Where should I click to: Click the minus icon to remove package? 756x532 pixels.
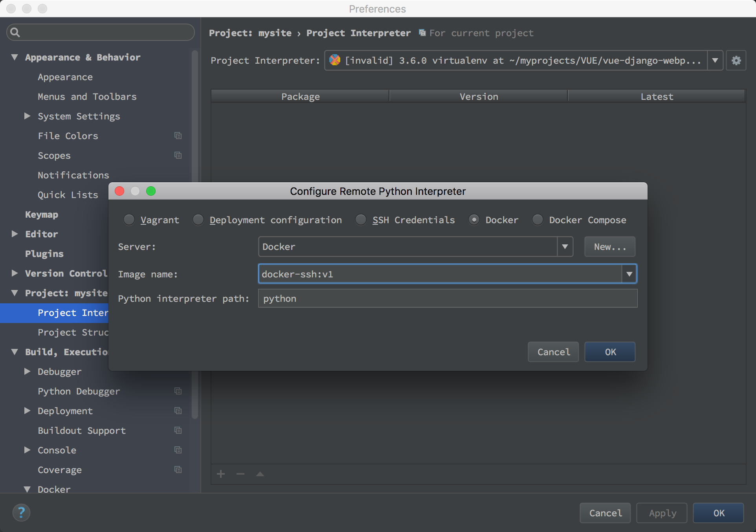coord(240,474)
